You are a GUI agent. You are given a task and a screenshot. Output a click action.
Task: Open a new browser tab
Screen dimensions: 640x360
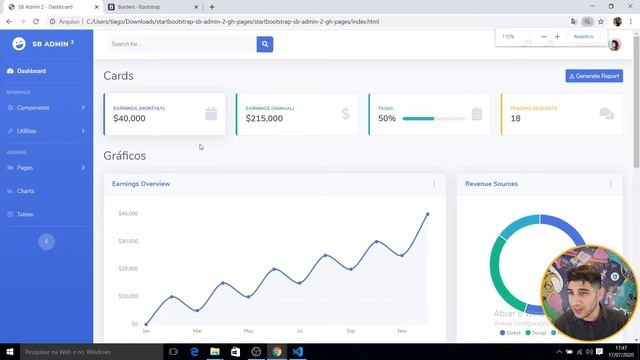(212, 7)
